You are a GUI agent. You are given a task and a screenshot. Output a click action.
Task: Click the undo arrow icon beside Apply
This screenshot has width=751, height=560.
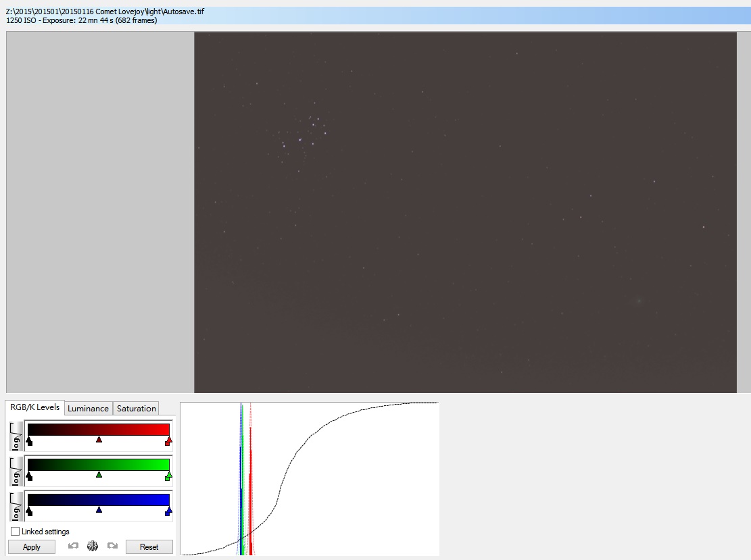tap(74, 546)
